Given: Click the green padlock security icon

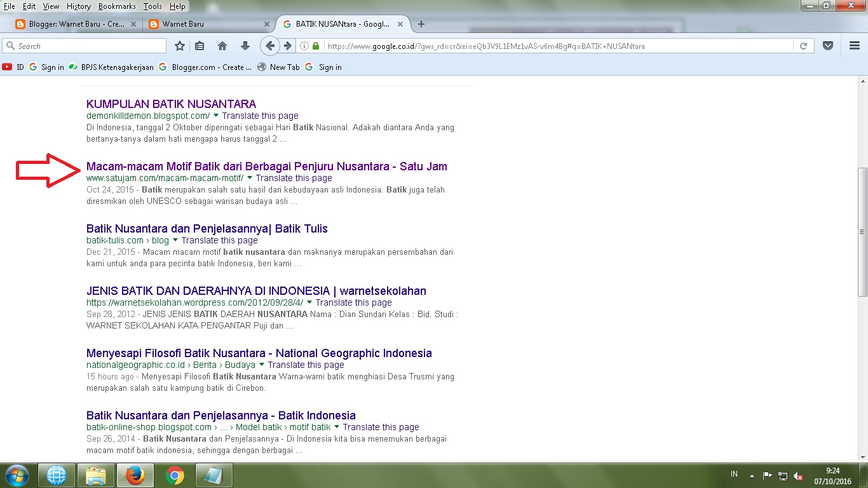Looking at the screenshot, I should (315, 46).
